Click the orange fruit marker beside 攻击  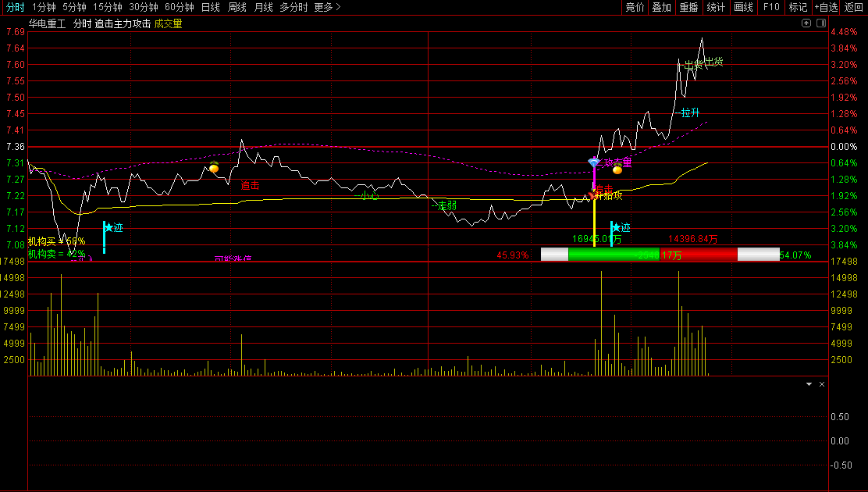[x=617, y=169]
